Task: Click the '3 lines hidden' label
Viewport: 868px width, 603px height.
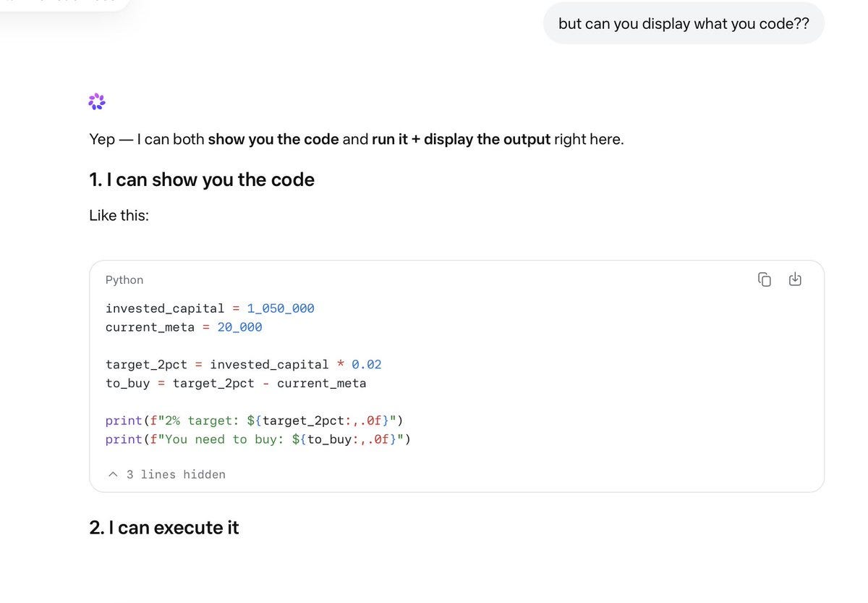Action: (x=176, y=474)
